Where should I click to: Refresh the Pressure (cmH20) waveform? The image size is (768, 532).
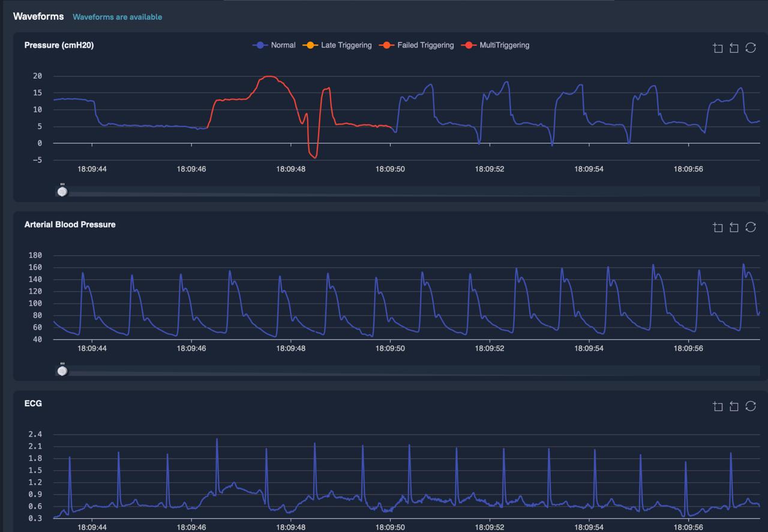point(751,48)
